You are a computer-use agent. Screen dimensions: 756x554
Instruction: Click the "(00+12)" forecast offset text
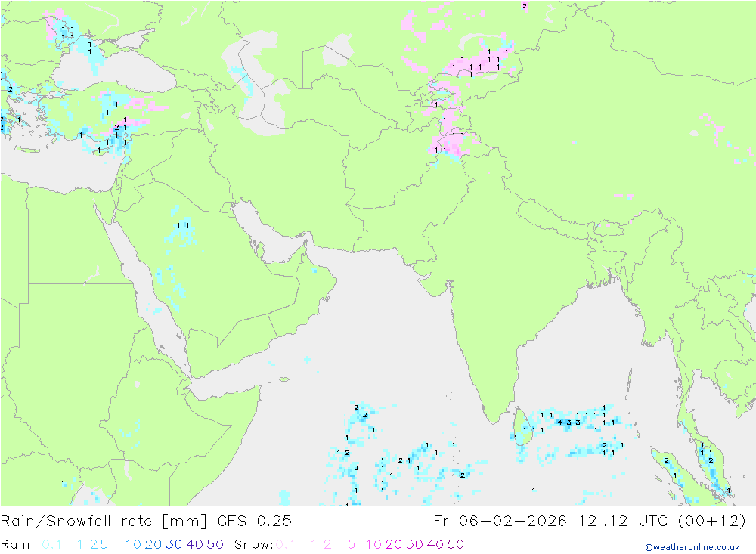(711, 522)
